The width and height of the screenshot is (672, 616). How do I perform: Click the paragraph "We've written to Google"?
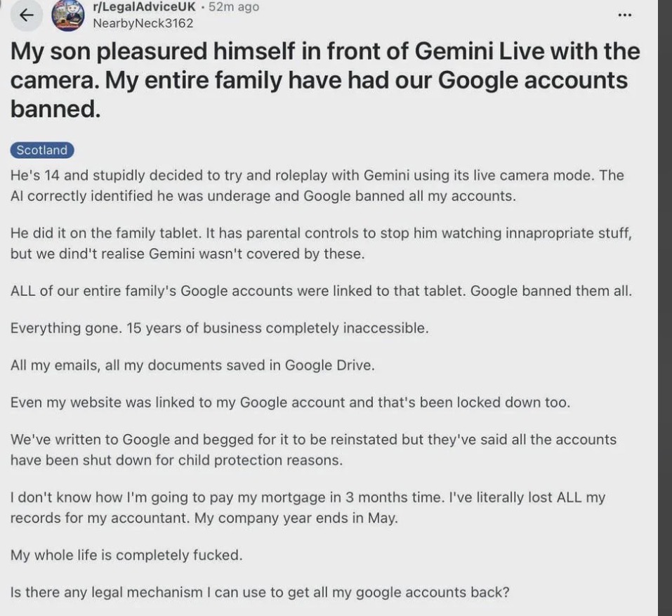[x=312, y=450]
